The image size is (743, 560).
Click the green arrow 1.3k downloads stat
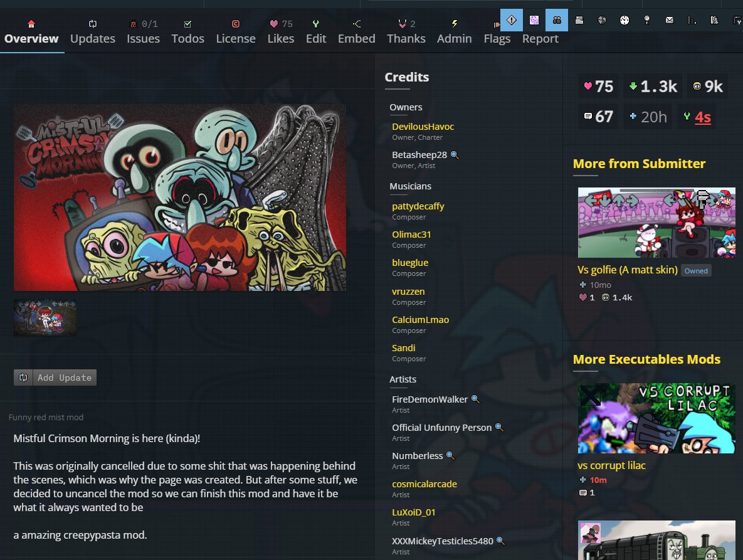click(653, 87)
